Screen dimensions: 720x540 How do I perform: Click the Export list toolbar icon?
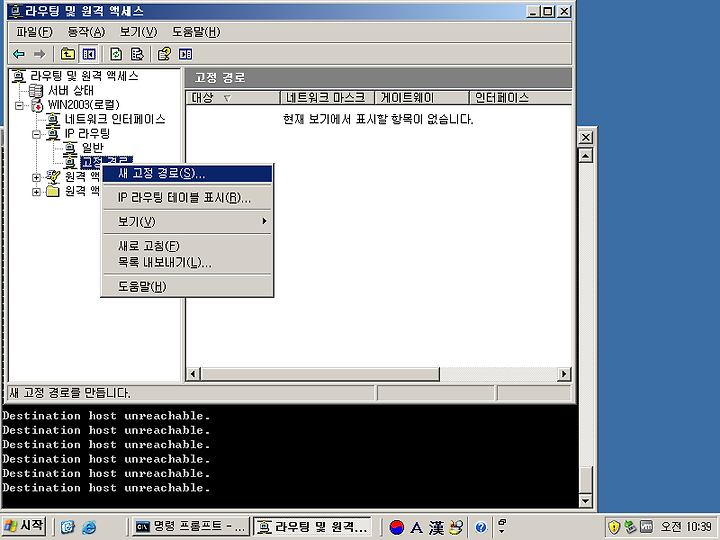[x=137, y=54]
